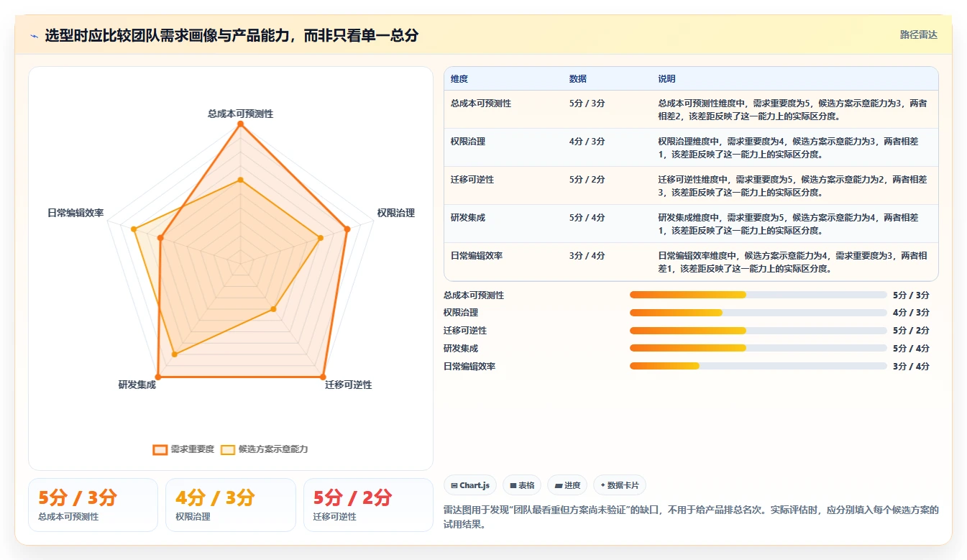Click progress value 5分 / 4分 beside 研发集成 bar
Screen dimensions: 967x560
911,348
